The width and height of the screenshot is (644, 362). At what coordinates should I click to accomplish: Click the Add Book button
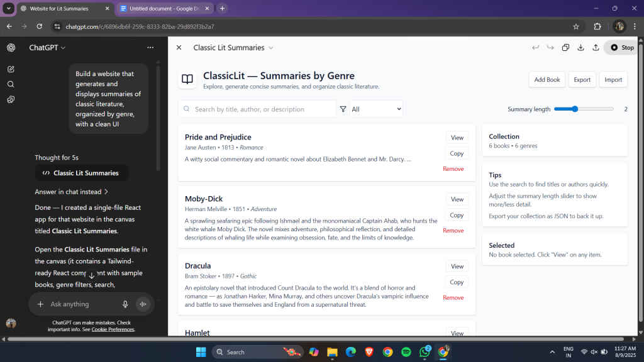coord(547,80)
